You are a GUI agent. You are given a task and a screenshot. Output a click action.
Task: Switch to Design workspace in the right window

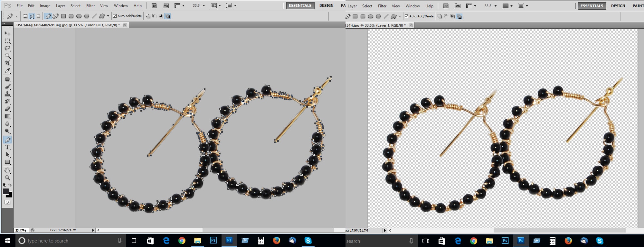point(618,6)
